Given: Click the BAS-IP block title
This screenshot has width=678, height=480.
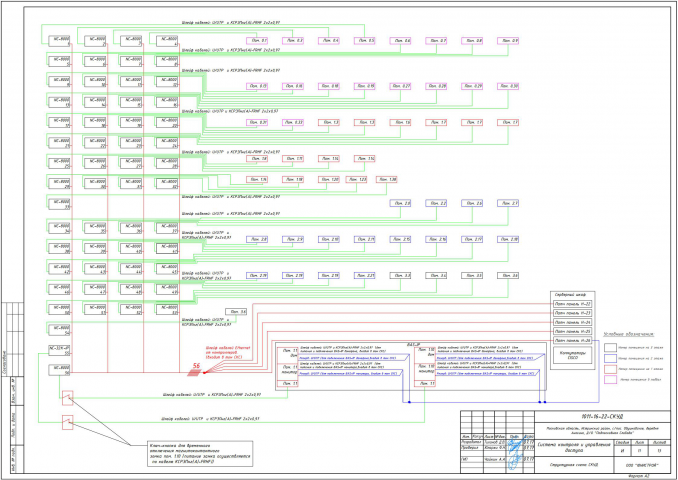Looking at the screenshot, I should click(x=414, y=344).
